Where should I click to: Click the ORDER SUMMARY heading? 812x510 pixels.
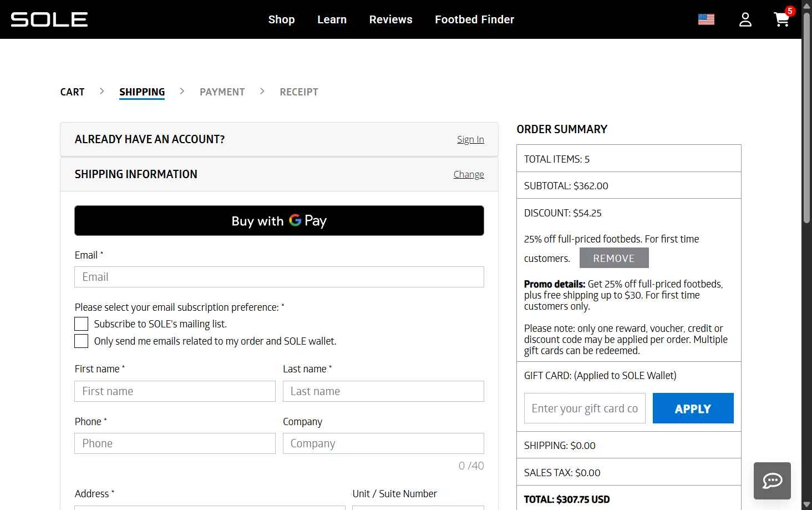[x=562, y=129]
